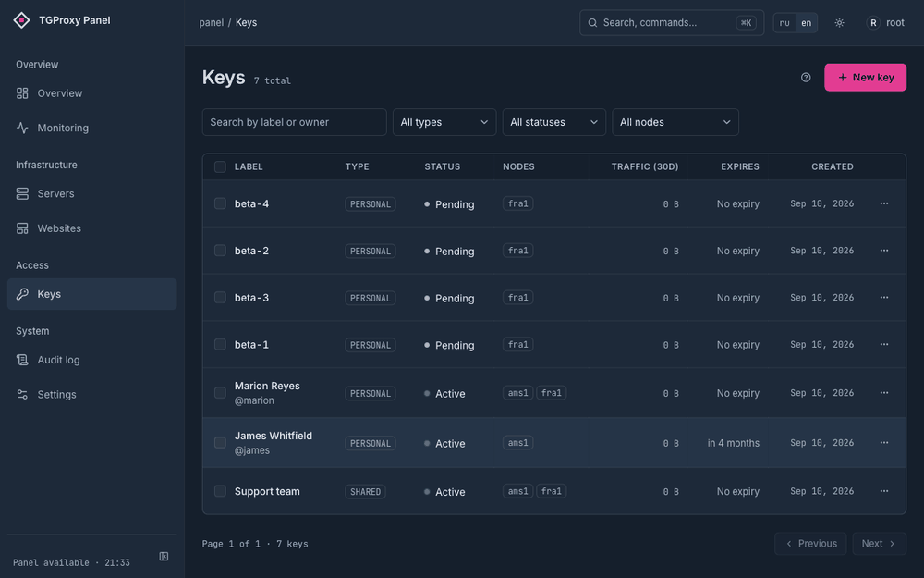Screen dimensions: 924x578
Task: Open the help question mark icon
Action: tap(806, 78)
